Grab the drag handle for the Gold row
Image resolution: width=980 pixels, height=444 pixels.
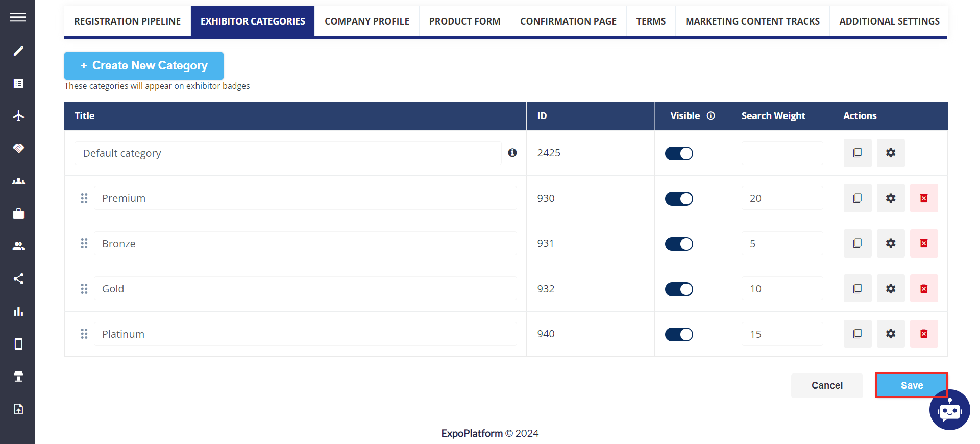click(84, 289)
